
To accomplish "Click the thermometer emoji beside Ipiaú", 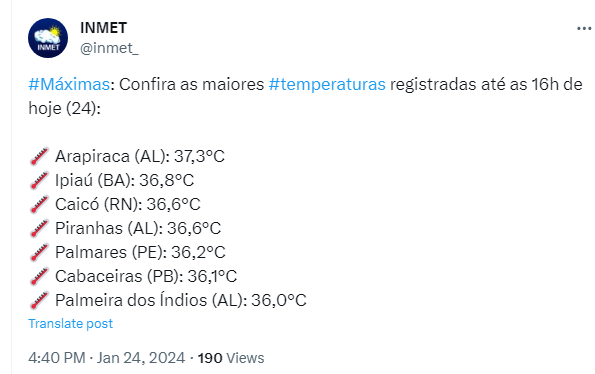I will tap(39, 180).
